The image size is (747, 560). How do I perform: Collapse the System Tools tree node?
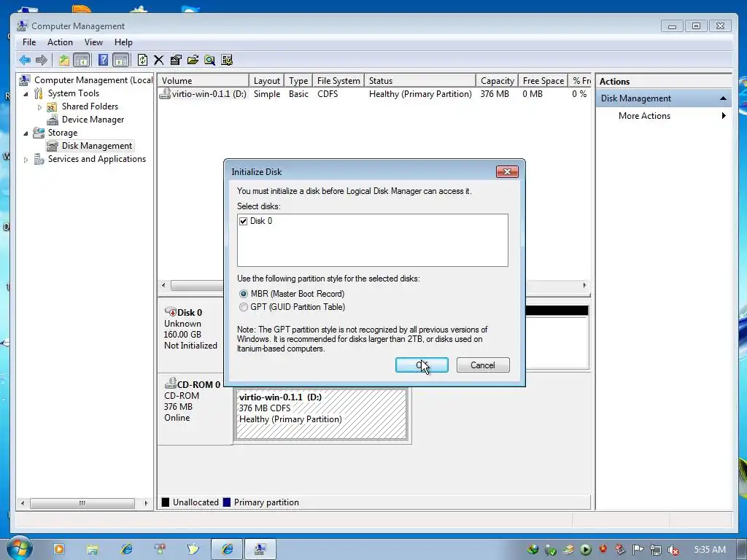pyautogui.click(x=26, y=94)
